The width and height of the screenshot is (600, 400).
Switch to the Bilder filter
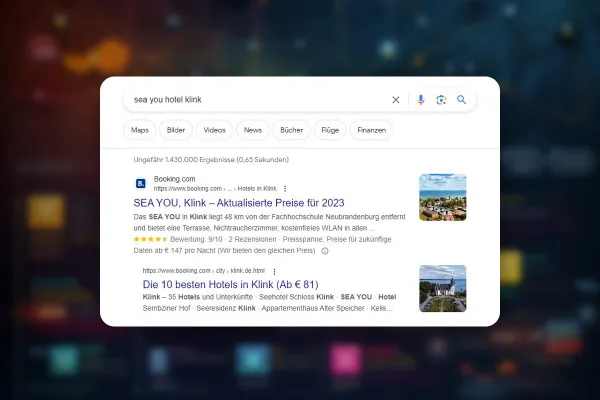176,130
